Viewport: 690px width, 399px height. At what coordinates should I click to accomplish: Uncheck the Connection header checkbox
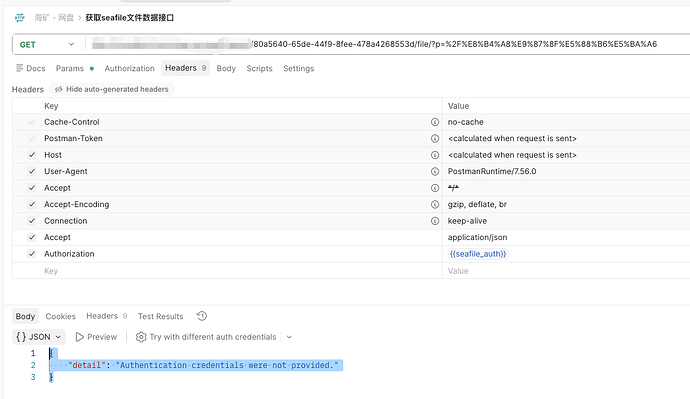pos(32,221)
